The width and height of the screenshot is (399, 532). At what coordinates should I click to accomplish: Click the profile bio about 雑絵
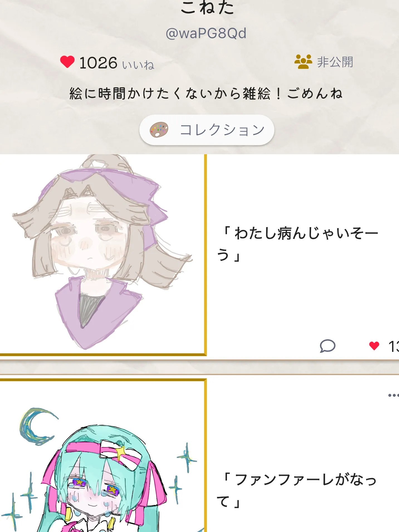tap(206, 93)
